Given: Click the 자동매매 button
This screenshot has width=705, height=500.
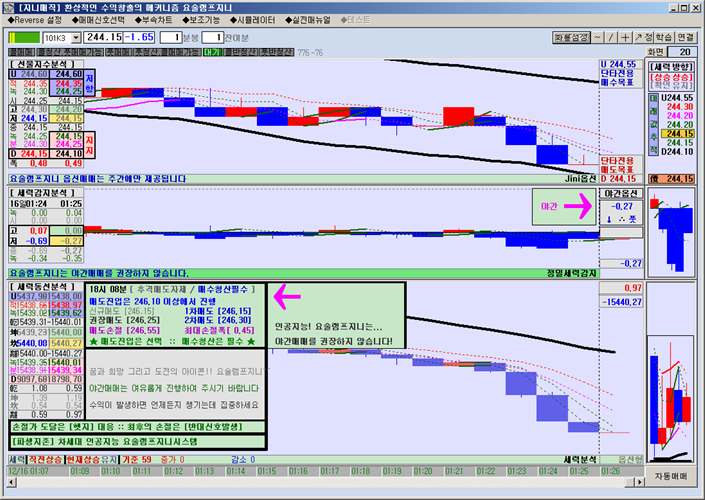Looking at the screenshot, I should [671, 476].
